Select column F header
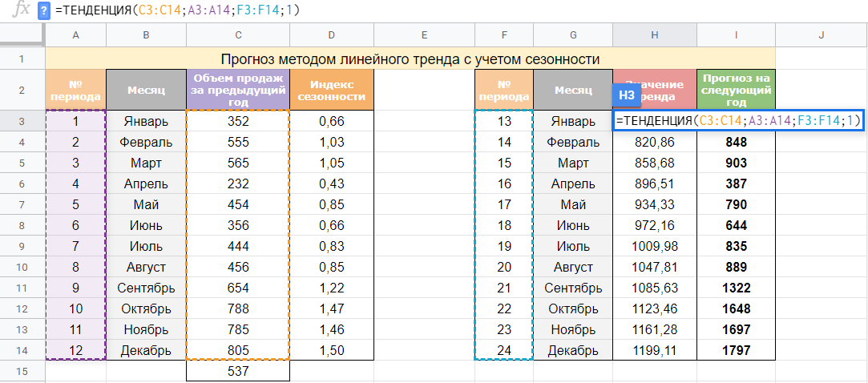This screenshot has height=383, width=868. point(504,35)
